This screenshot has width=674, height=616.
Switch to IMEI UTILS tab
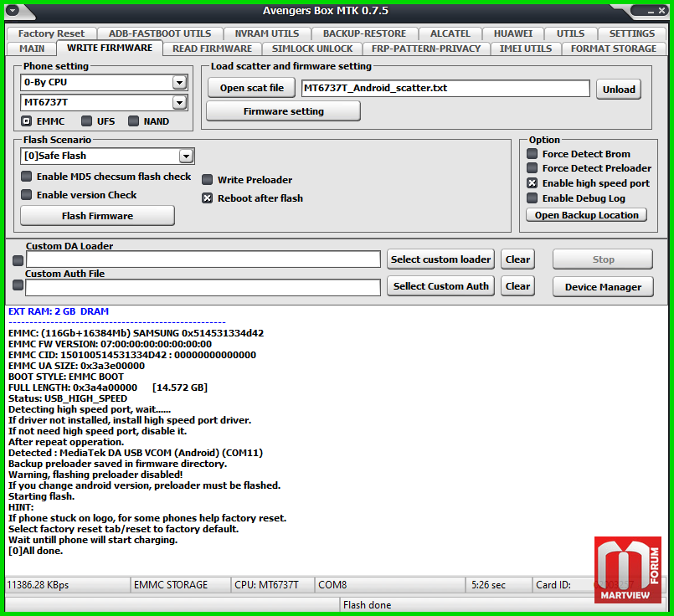click(525, 49)
